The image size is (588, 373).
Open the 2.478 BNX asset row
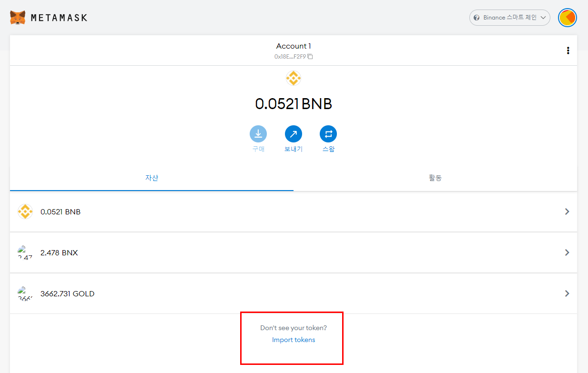294,252
